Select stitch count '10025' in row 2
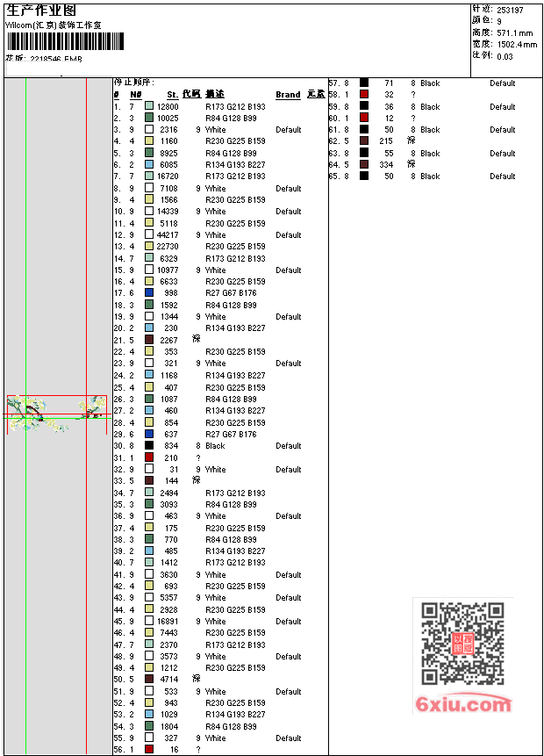Viewport: 544px width, 756px height. (x=168, y=119)
